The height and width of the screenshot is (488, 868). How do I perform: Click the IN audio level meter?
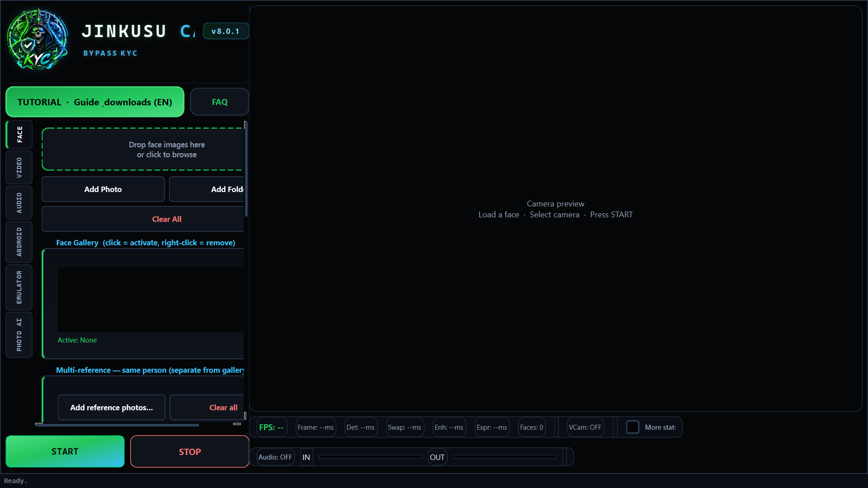[370, 457]
